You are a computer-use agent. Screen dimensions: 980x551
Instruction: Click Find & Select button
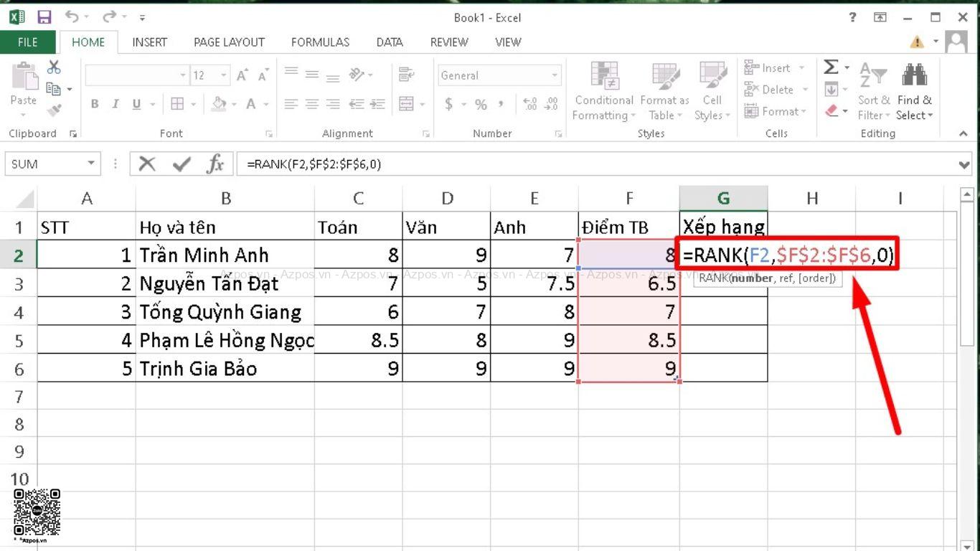pyautogui.click(x=914, y=91)
